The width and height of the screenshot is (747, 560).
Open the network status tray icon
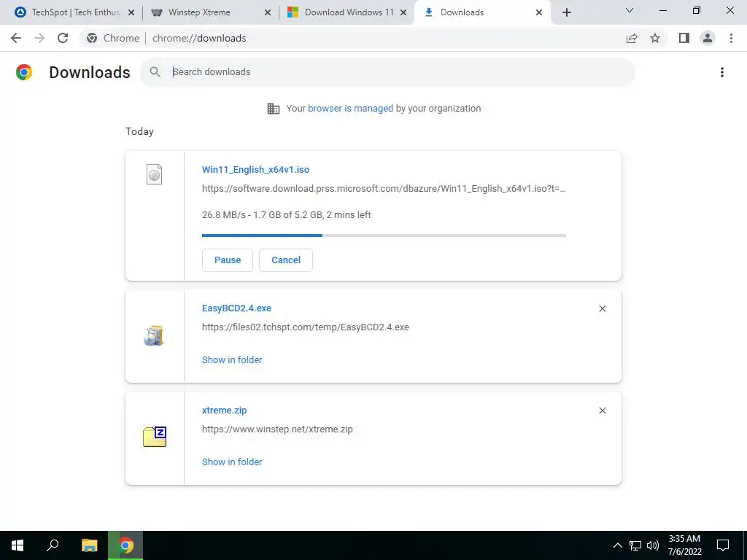635,545
